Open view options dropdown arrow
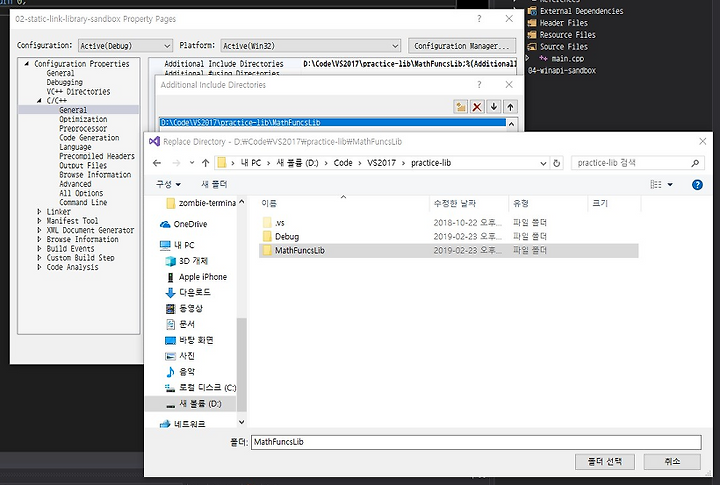 coord(670,185)
